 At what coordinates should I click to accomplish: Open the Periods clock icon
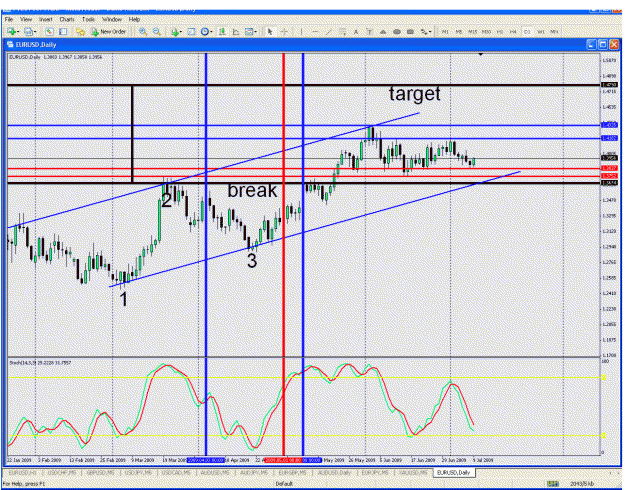(x=204, y=31)
